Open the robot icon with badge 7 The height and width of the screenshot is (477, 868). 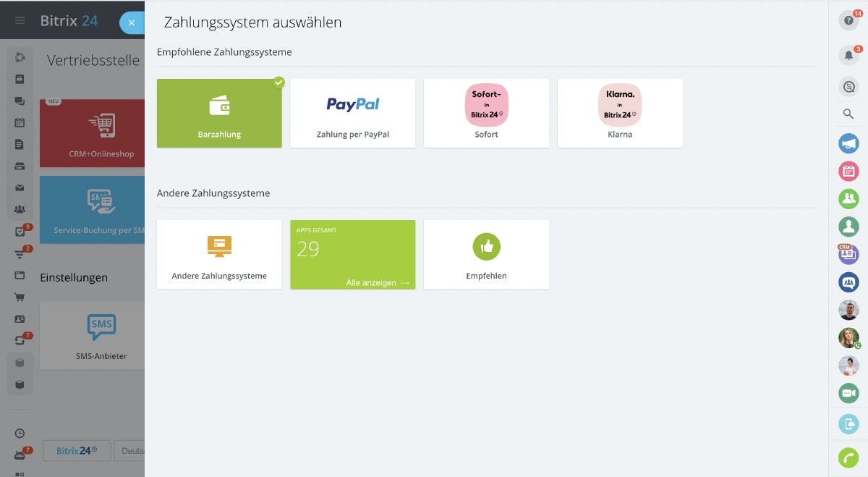(20, 455)
